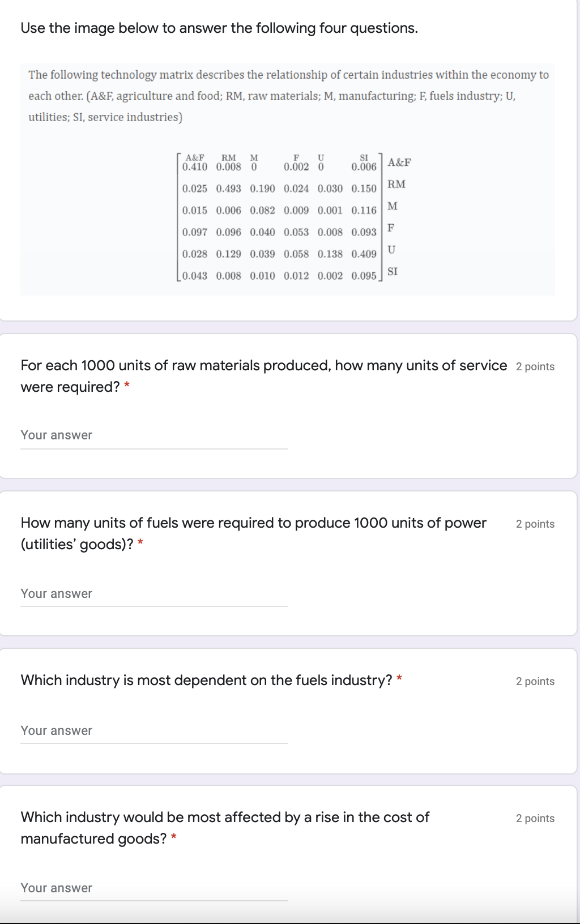580x924 pixels.
Task: Focus the answer field for most fuel-dependent industry
Action: click(x=154, y=730)
